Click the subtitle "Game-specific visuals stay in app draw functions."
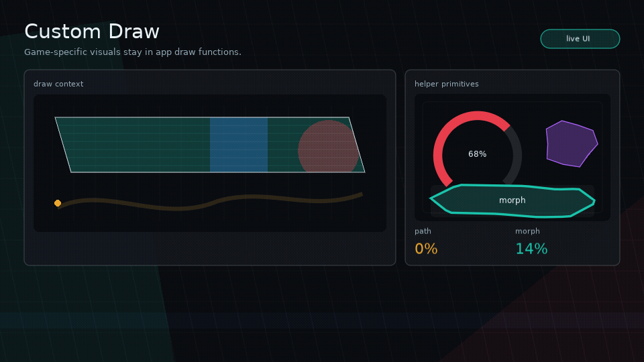Screen dimensions: 644x362 pos(133,52)
